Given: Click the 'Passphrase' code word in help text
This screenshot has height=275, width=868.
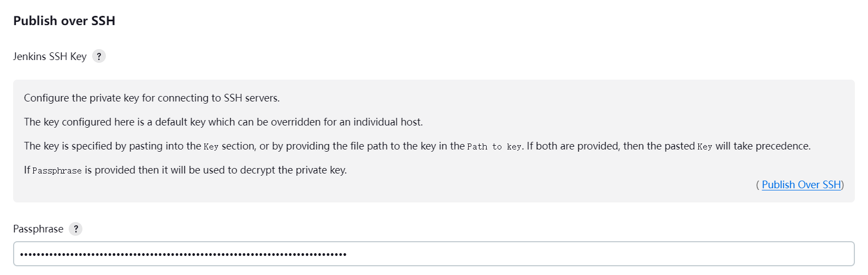Looking at the screenshot, I should [x=57, y=171].
